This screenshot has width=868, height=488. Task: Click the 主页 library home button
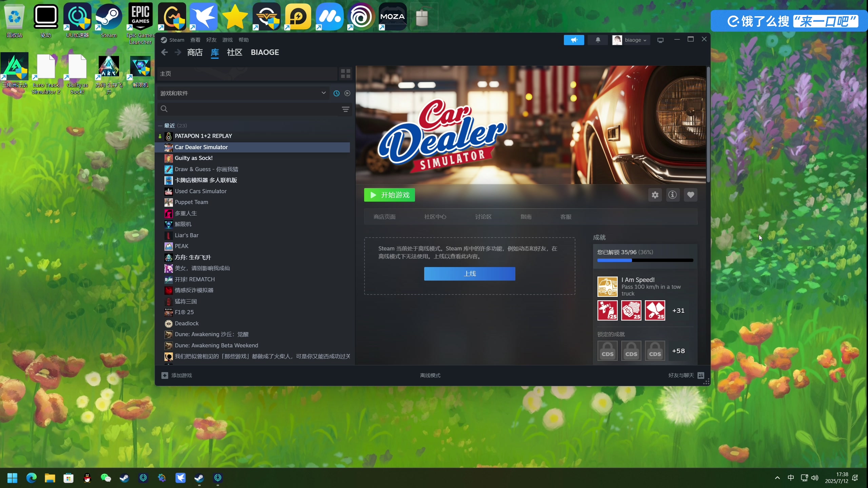(247, 74)
